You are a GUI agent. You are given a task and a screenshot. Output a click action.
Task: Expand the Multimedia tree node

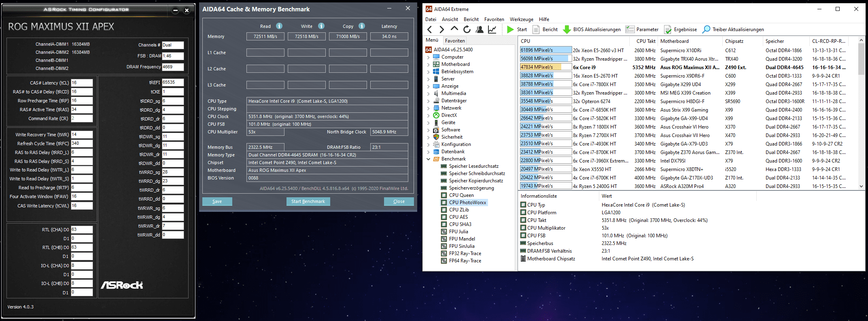coord(428,94)
